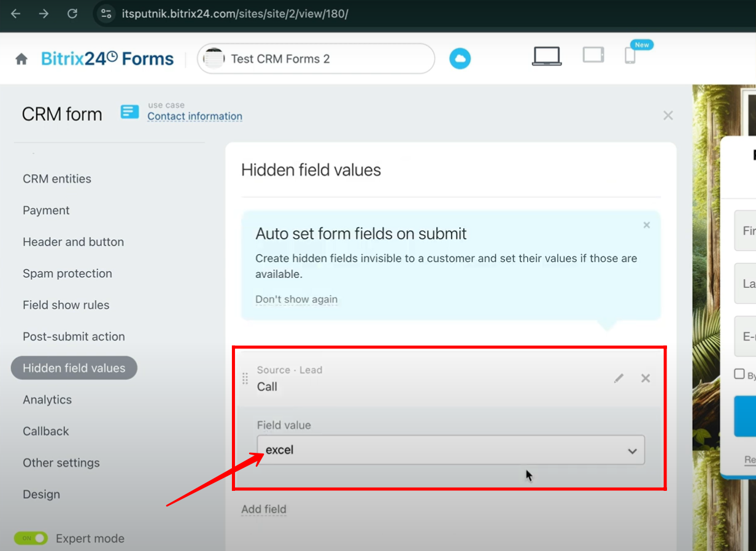Click the blue submit button in preview
The width and height of the screenshot is (756, 551).
pos(745,416)
